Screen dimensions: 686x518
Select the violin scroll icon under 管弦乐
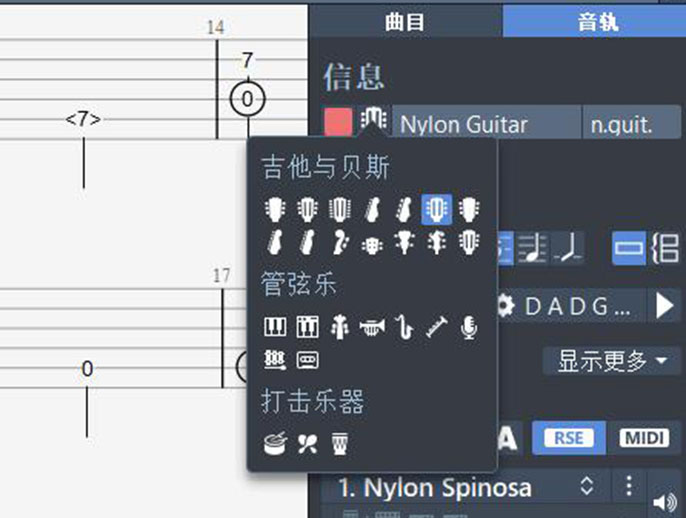[340, 327]
